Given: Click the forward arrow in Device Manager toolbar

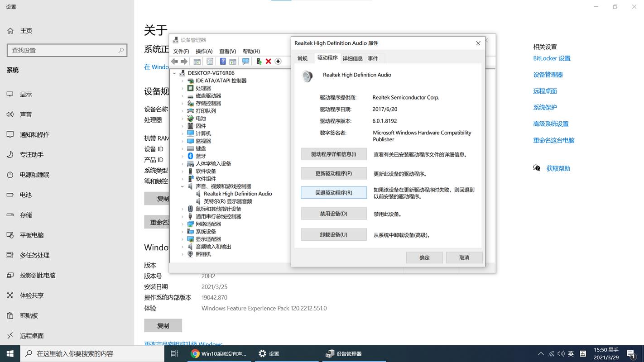Looking at the screenshot, I should 184,62.
